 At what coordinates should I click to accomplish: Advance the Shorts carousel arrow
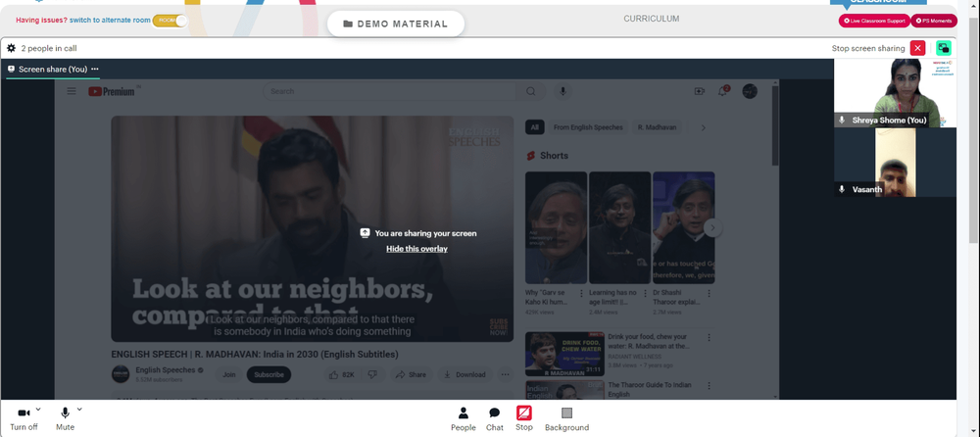pyautogui.click(x=712, y=228)
